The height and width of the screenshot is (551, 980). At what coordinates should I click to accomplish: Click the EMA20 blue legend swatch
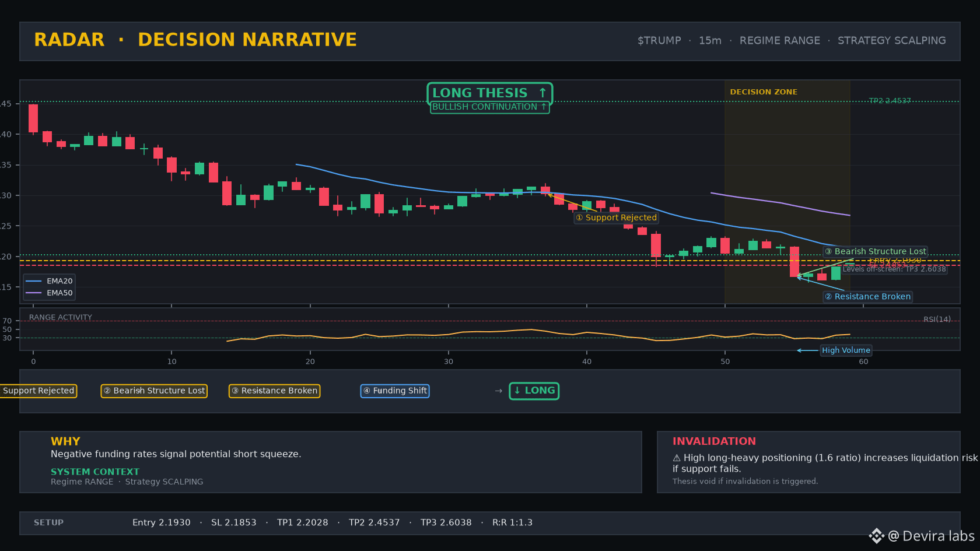pos(34,281)
